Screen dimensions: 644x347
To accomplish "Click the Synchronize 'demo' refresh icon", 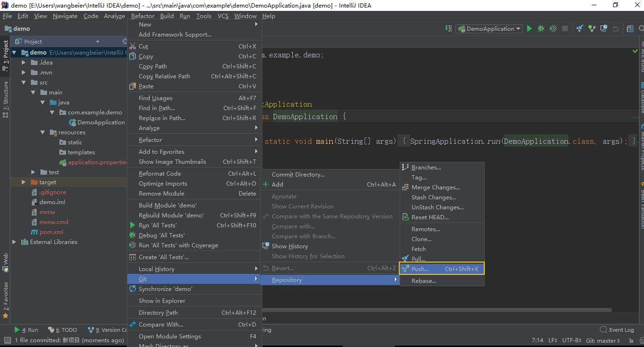I will [x=133, y=289].
